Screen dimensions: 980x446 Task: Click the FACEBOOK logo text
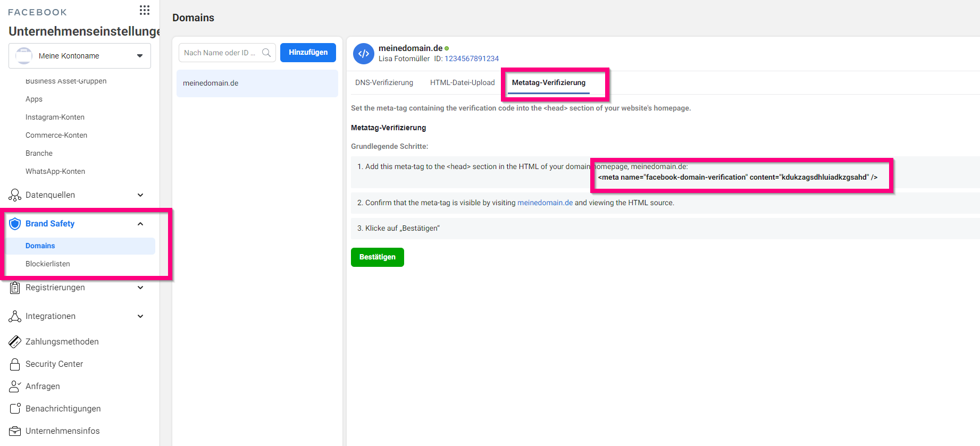(38, 12)
